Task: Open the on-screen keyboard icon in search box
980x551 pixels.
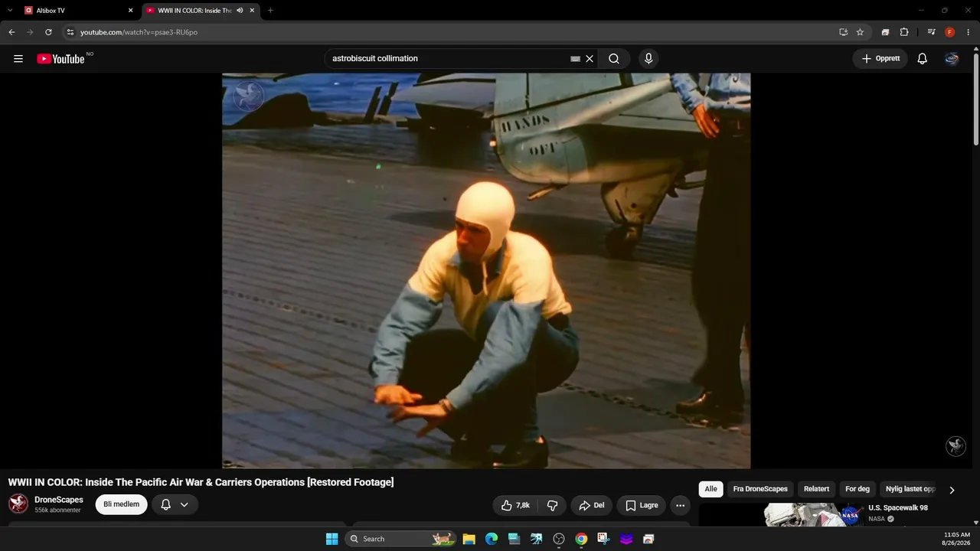Action: tap(576, 59)
